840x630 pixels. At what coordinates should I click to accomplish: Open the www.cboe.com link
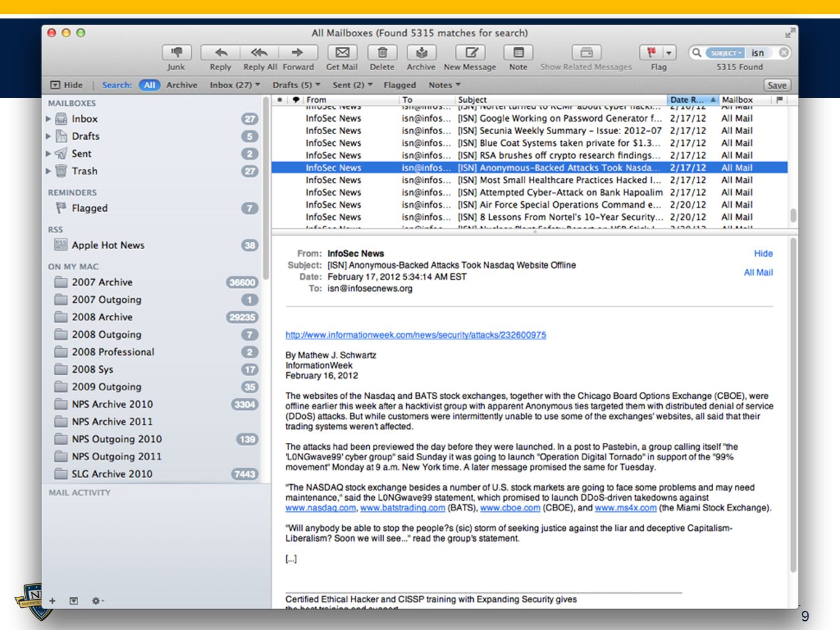click(510, 508)
